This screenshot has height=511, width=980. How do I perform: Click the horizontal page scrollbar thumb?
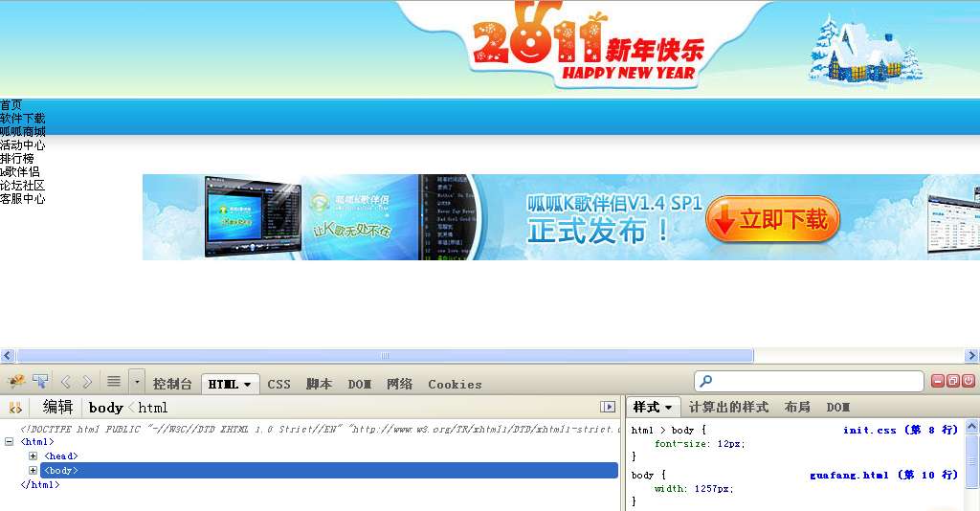pos(383,356)
